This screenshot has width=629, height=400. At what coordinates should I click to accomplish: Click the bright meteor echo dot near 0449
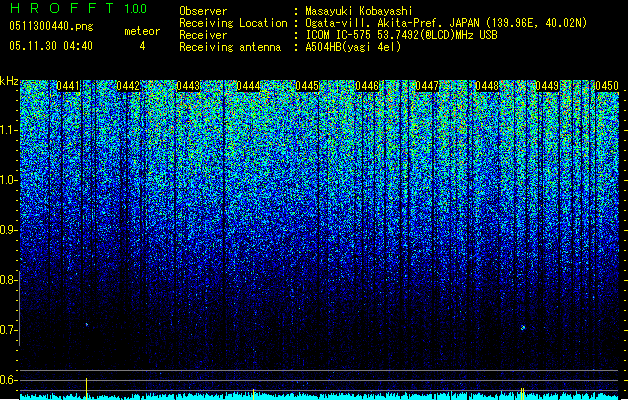(523, 328)
